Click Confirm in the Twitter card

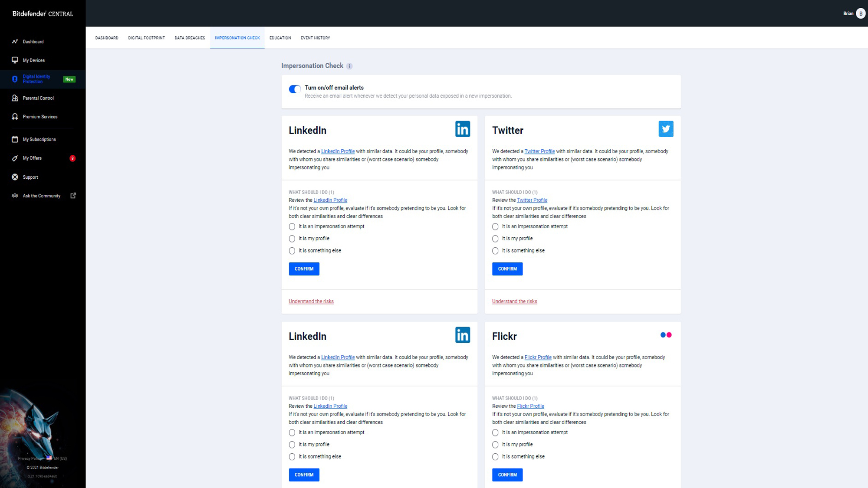[507, 269]
